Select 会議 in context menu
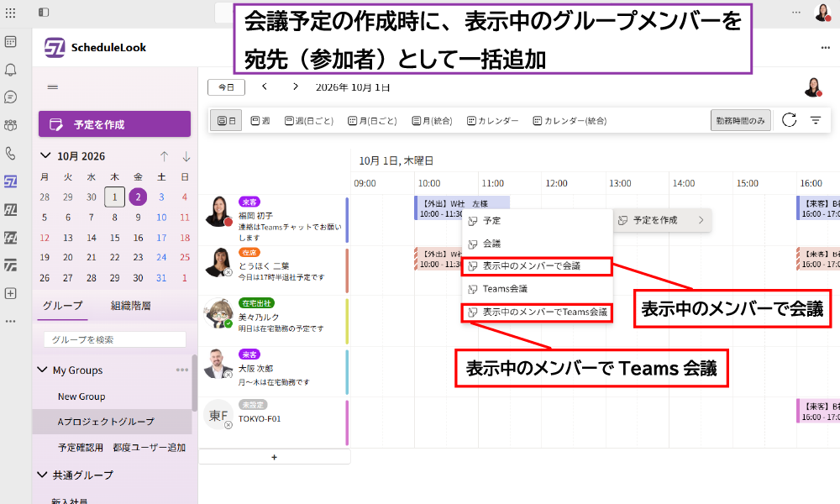Image resolution: width=840 pixels, height=504 pixels. coord(538,244)
